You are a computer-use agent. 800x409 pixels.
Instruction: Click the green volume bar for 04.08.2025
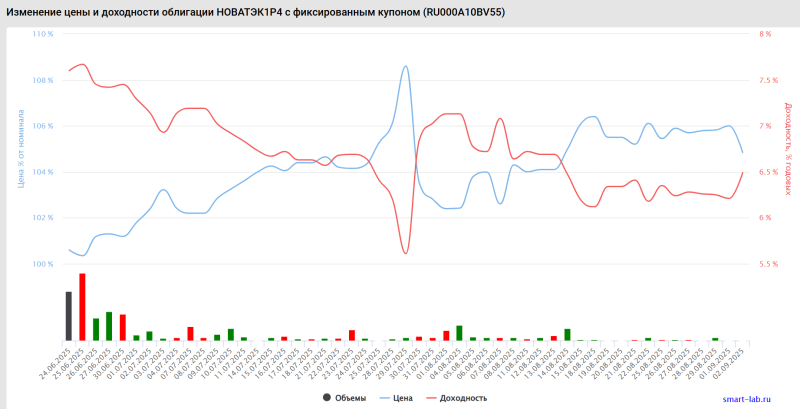pos(459,333)
